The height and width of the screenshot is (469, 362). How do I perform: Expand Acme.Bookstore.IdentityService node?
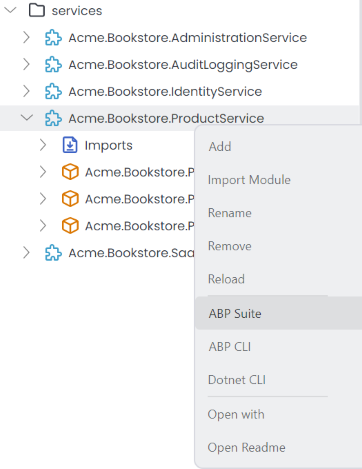[26, 91]
